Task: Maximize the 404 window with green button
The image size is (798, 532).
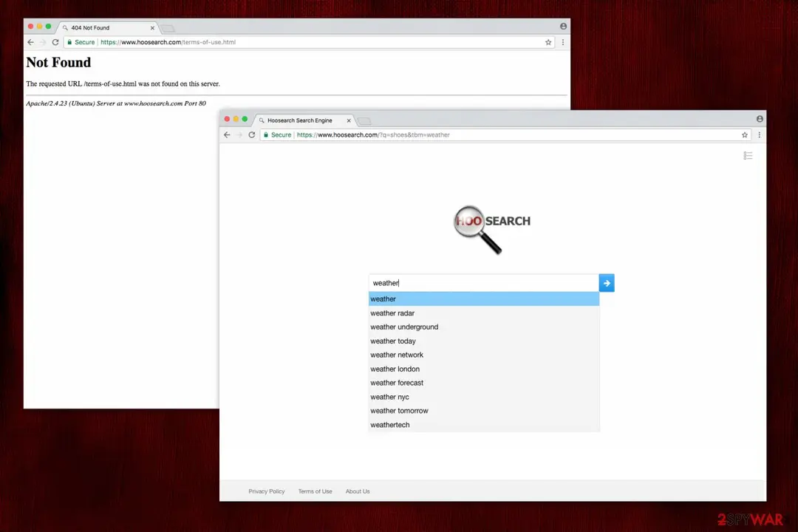Action: [48, 27]
